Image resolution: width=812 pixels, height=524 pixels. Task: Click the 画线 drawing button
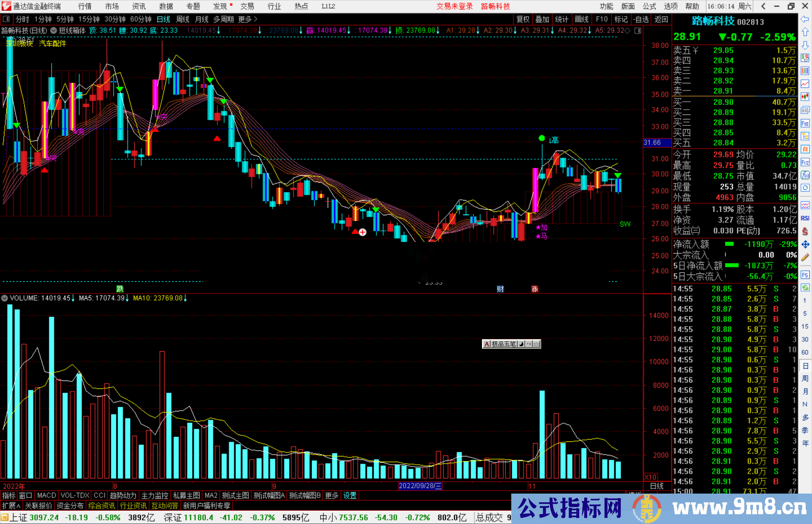coord(581,19)
